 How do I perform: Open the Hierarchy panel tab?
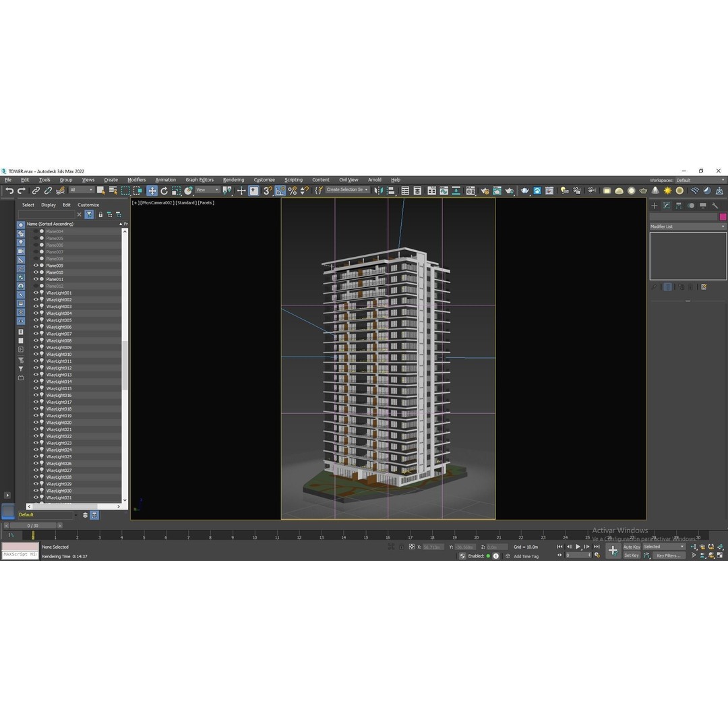pyautogui.click(x=679, y=206)
